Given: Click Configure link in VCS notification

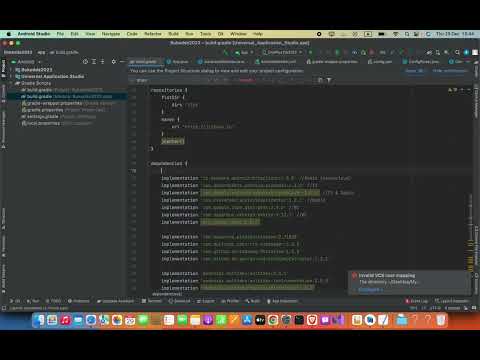Looking at the screenshot, I should 370,289.
